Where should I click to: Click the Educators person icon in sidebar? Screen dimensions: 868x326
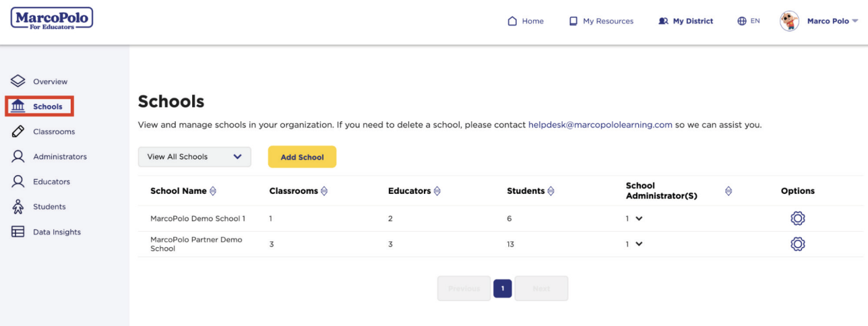(18, 181)
